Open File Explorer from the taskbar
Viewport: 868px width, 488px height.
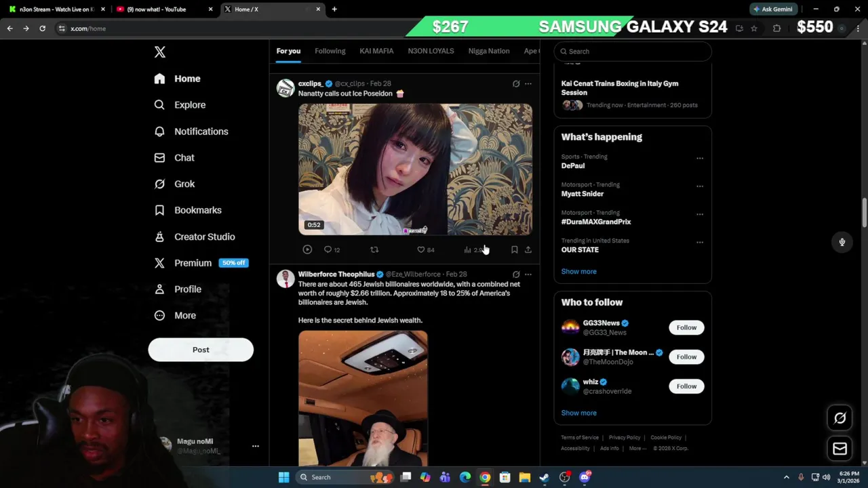[x=524, y=477]
